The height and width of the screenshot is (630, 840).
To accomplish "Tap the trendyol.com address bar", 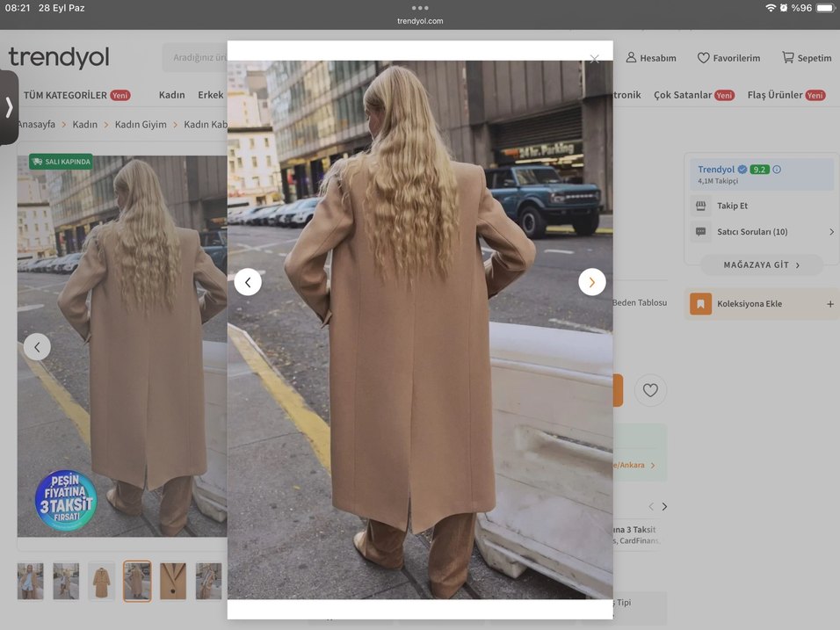I will point(420,21).
